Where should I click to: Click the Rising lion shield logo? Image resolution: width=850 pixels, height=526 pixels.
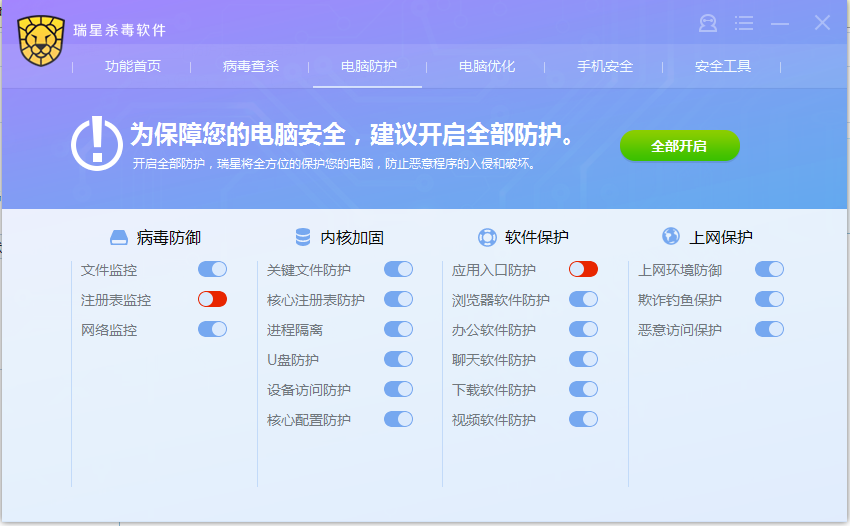coord(41,41)
